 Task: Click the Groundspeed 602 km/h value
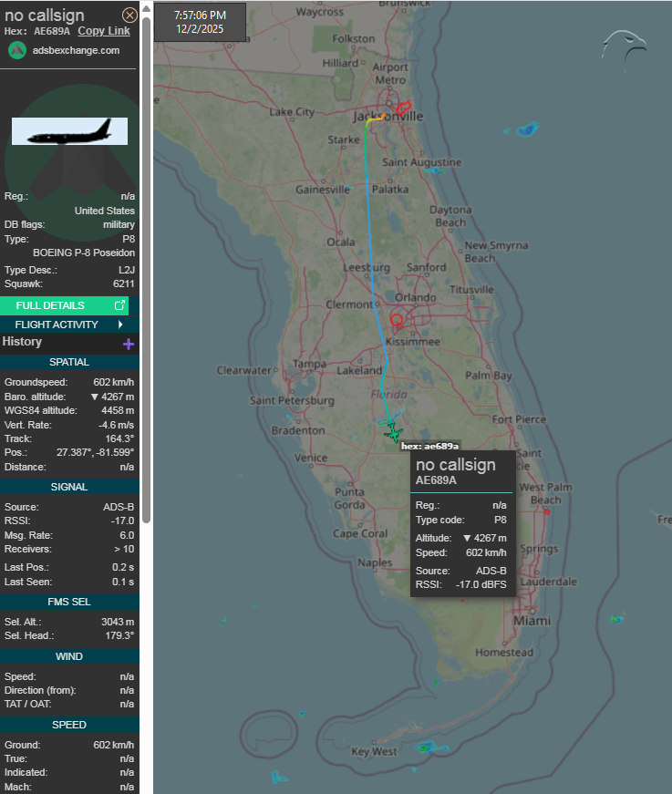[x=113, y=382]
